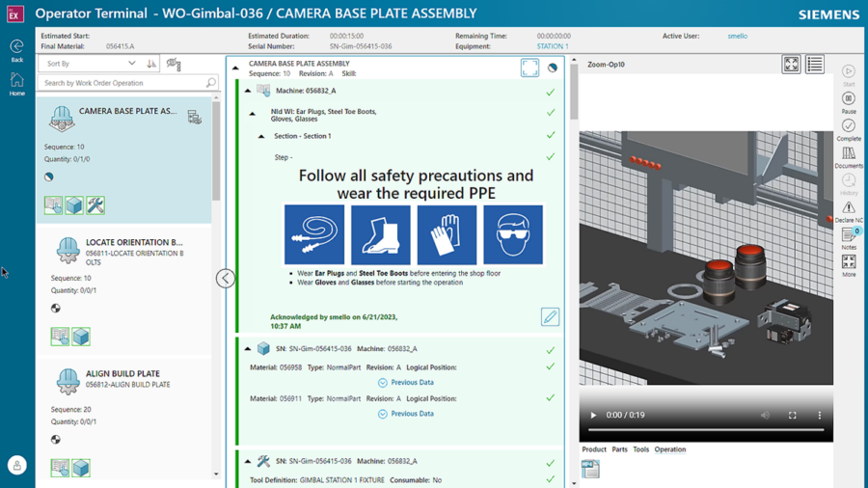Viewport: 868px width, 488px height.
Task: Click the edit pencil icon under the PPE step
Action: 550,316
